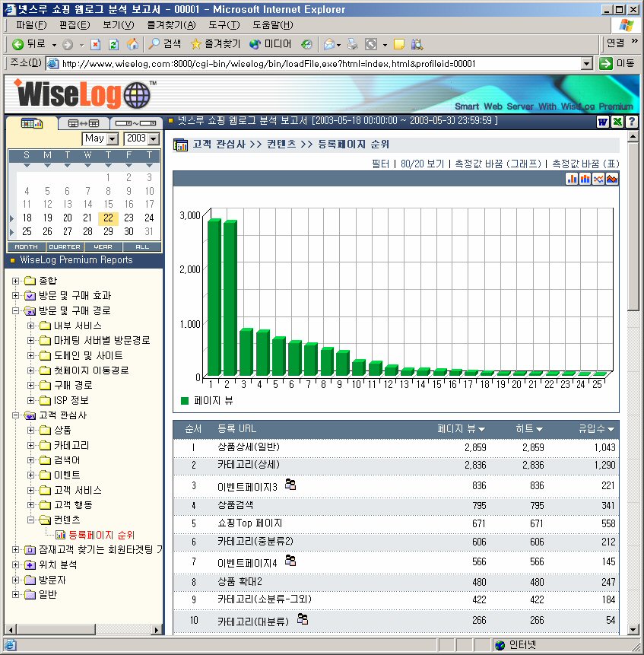Click the IE Home toolbar icon
This screenshot has width=644, height=655.
pos(132,44)
